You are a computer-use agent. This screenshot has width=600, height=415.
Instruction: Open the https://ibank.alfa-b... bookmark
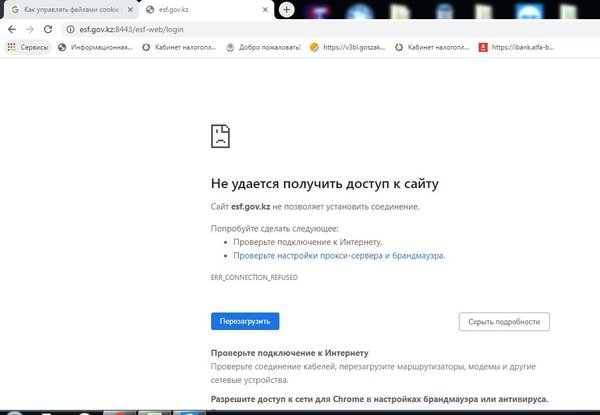[517, 47]
